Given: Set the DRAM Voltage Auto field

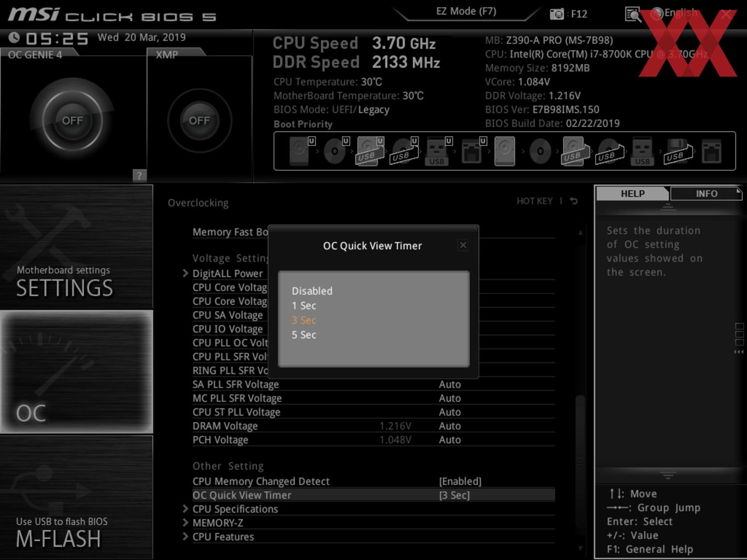Looking at the screenshot, I should tap(449, 426).
